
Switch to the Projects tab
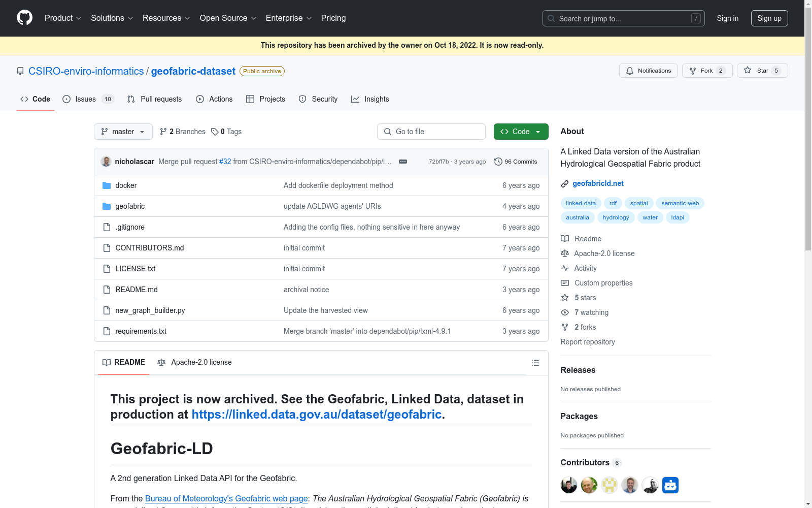click(266, 99)
